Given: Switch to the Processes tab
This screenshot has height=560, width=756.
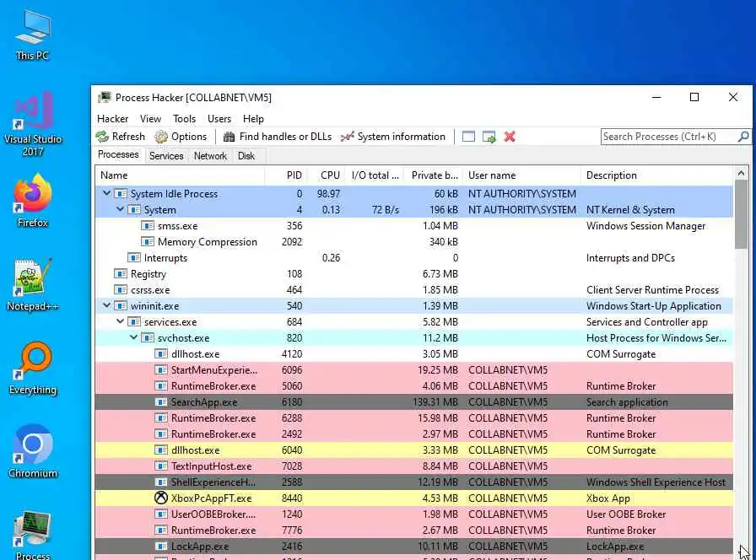Looking at the screenshot, I should tap(118, 154).
